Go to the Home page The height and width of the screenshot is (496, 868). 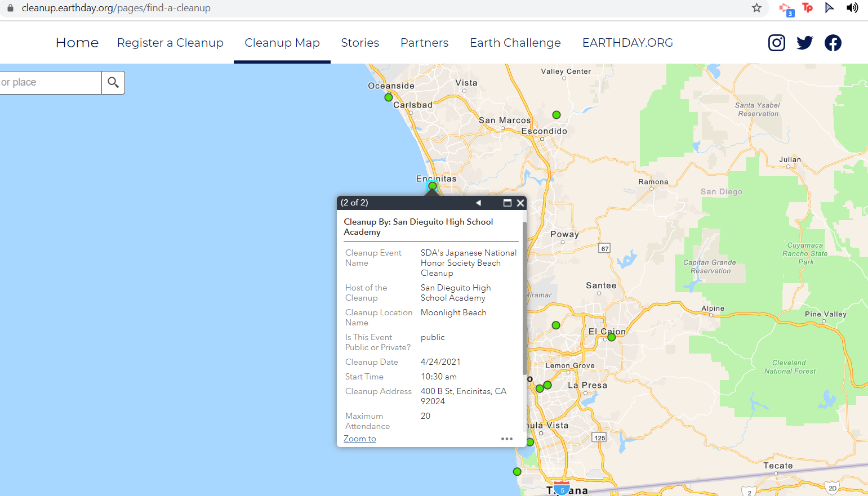pos(77,43)
